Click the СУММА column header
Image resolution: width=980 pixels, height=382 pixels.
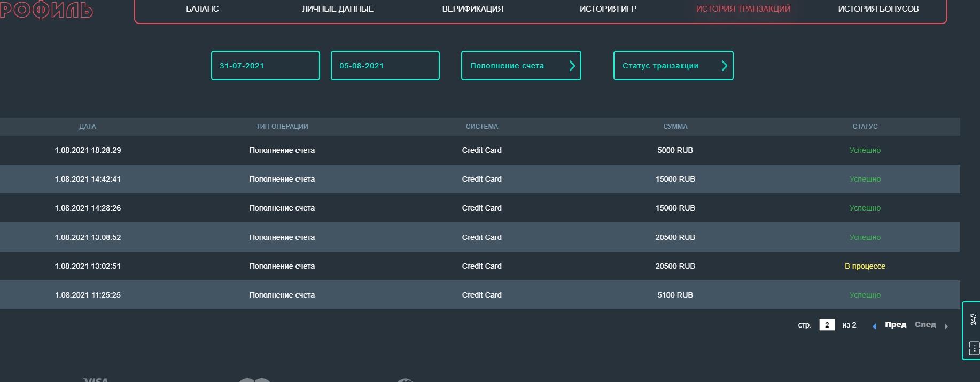pos(675,127)
